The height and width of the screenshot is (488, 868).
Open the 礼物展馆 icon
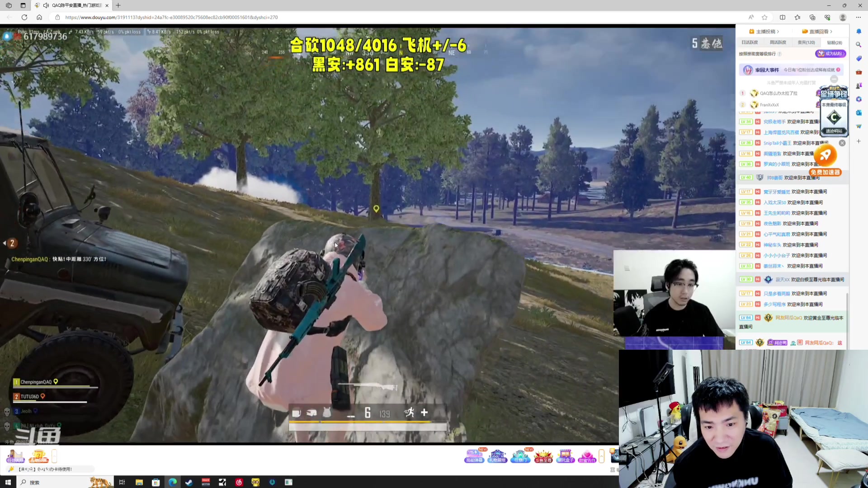pyautogui.click(x=497, y=456)
